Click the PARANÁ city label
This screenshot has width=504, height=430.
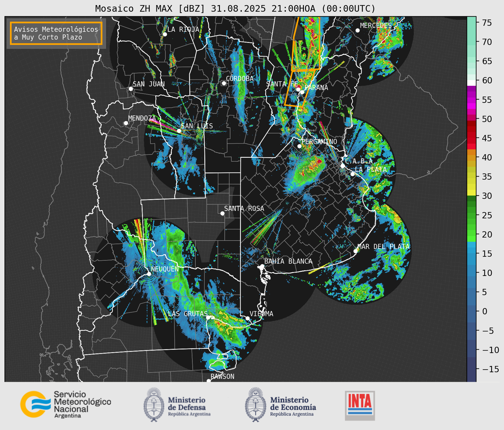316,88
